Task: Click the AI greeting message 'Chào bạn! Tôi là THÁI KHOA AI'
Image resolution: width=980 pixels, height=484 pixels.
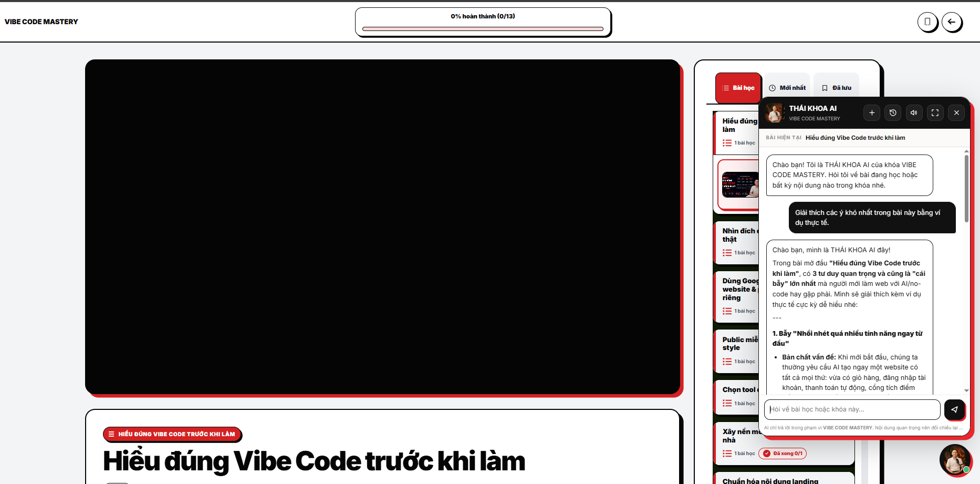Action: coord(849,175)
